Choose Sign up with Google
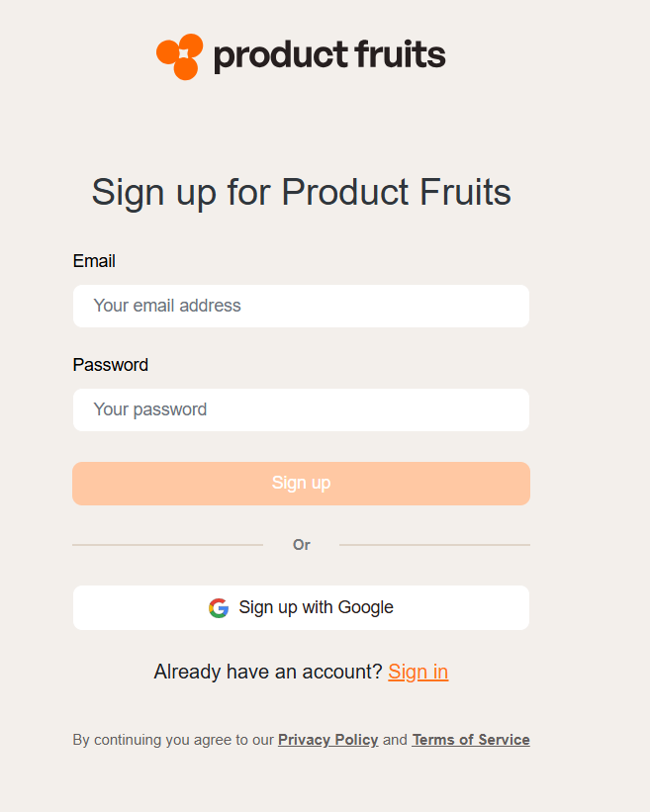 pos(301,607)
